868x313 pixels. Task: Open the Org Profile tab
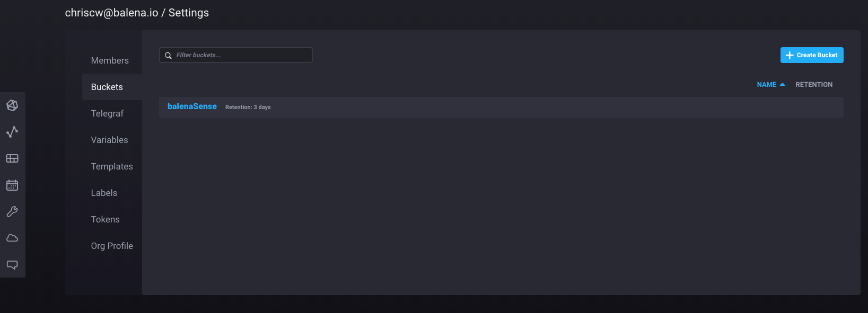[x=112, y=246]
